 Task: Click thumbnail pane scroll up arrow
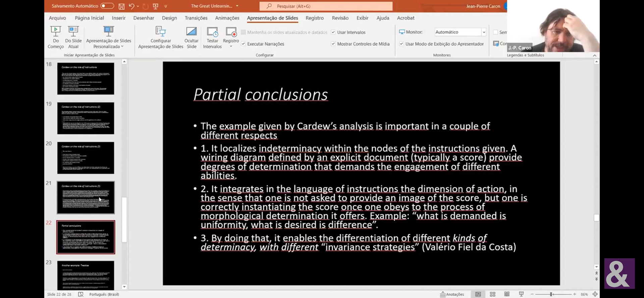[124, 62]
